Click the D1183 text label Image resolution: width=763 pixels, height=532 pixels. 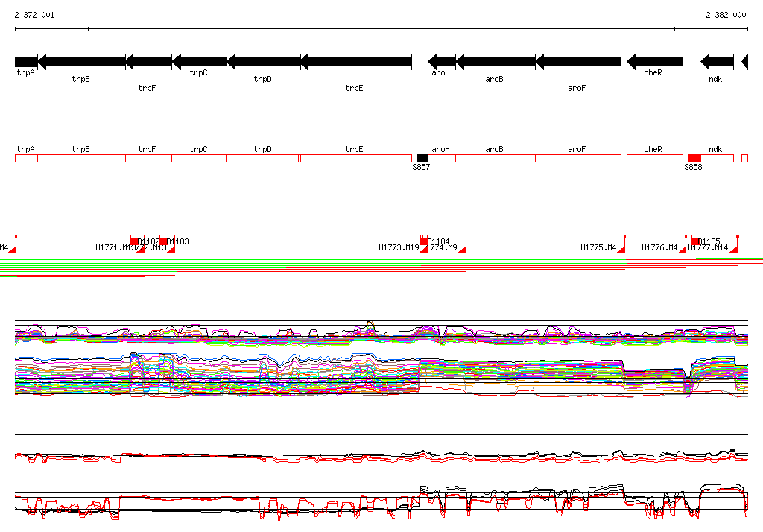(178, 241)
